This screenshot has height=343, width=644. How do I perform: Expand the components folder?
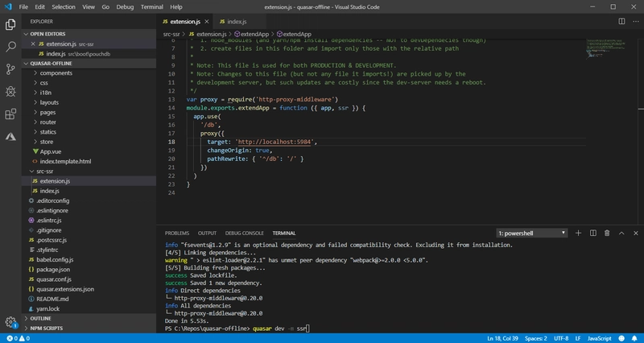coord(56,72)
